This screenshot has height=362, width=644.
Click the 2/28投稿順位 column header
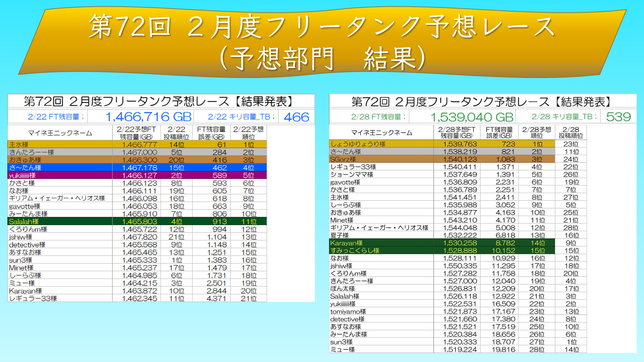[x=571, y=132]
